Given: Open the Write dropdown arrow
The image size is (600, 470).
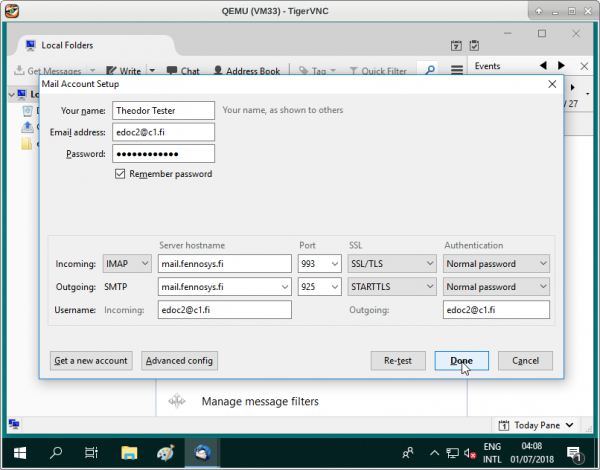Looking at the screenshot, I should tap(152, 71).
